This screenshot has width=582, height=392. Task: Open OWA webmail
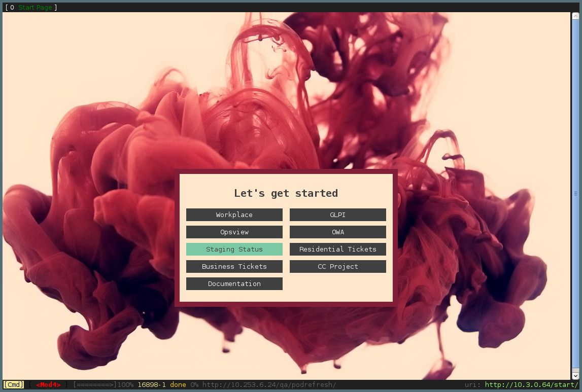click(x=337, y=232)
